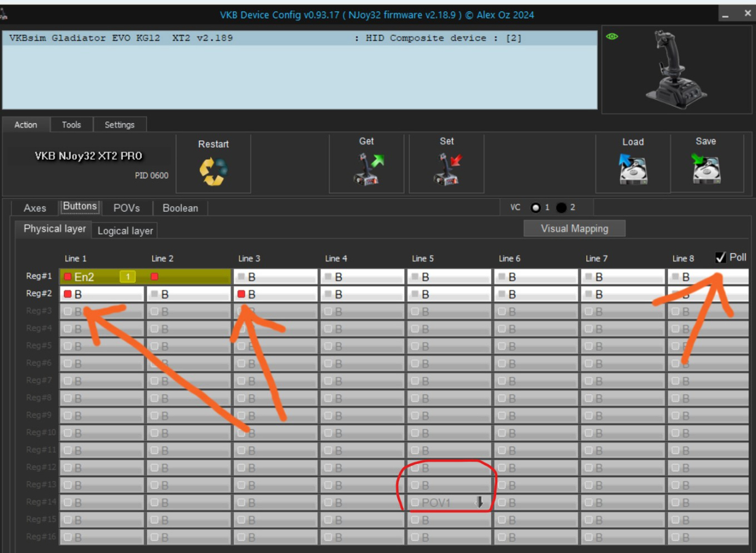
Task: Click the down arrow in POV1 cell
Action: pyautogui.click(x=479, y=503)
